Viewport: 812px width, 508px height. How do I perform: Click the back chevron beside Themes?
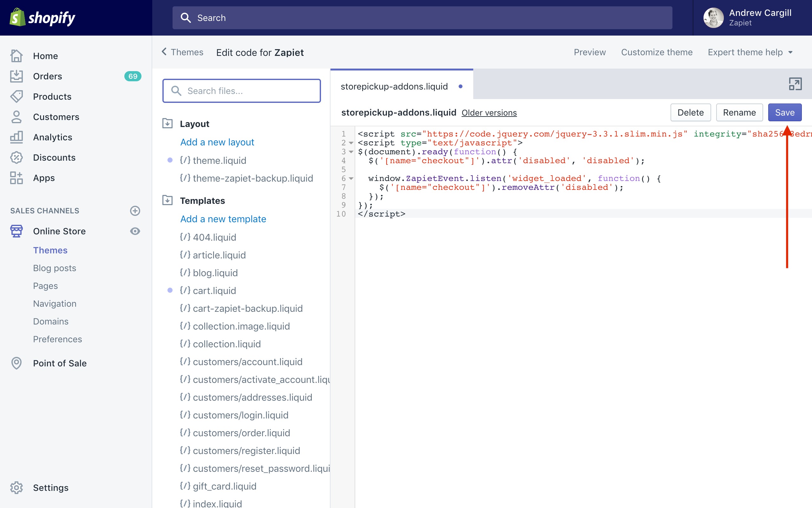[x=164, y=52]
